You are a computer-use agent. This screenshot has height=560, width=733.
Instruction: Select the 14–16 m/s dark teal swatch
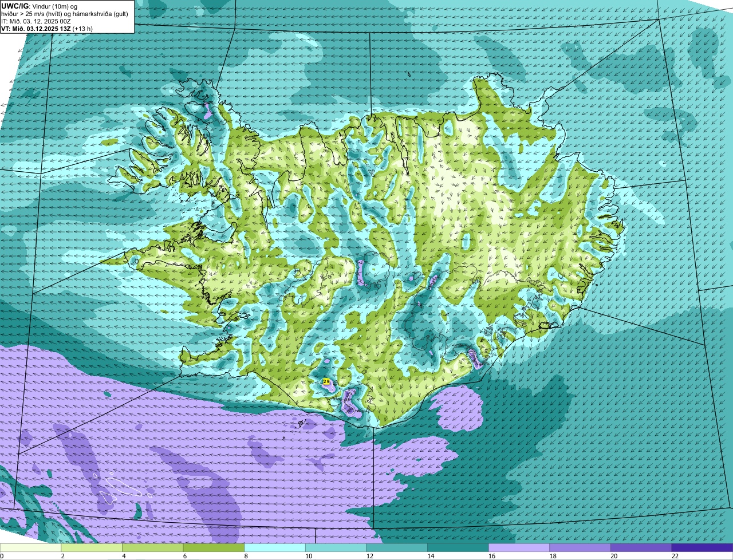coord(458,547)
